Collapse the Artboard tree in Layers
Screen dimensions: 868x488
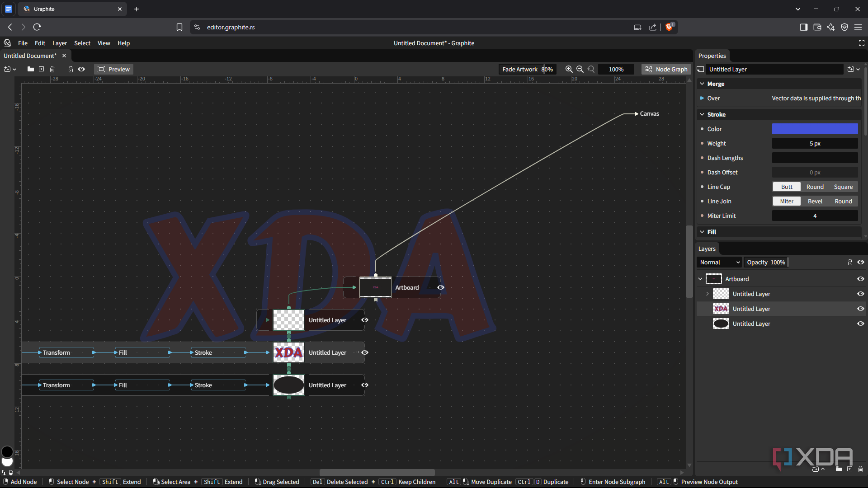coord(701,279)
